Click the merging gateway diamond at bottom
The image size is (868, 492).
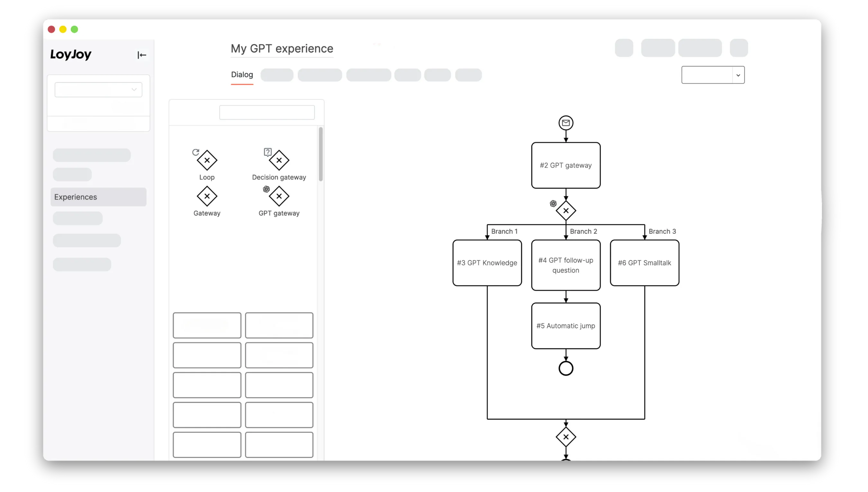click(566, 437)
